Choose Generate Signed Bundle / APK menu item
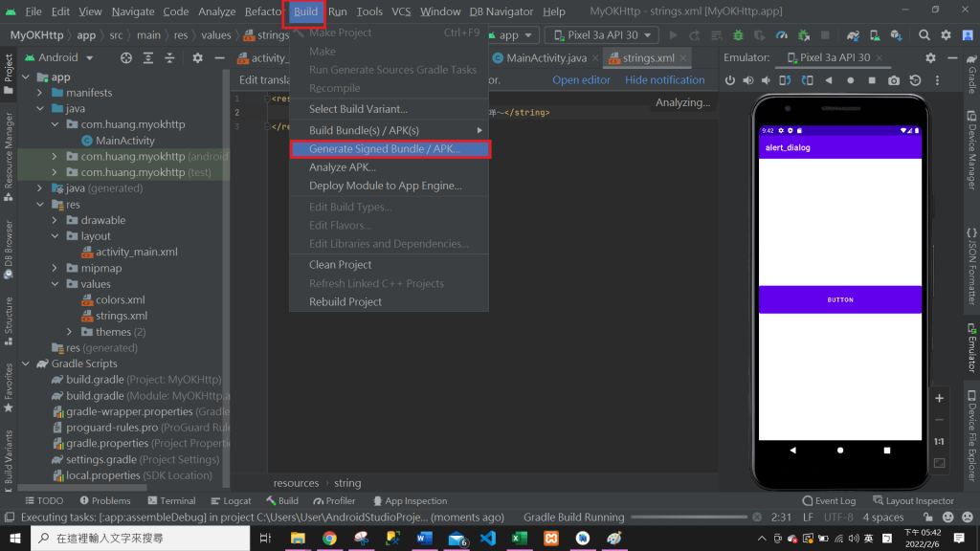 [390, 148]
